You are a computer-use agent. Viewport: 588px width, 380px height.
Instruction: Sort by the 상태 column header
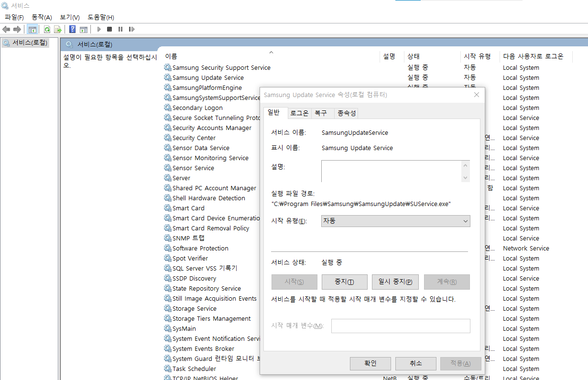pyautogui.click(x=433, y=56)
